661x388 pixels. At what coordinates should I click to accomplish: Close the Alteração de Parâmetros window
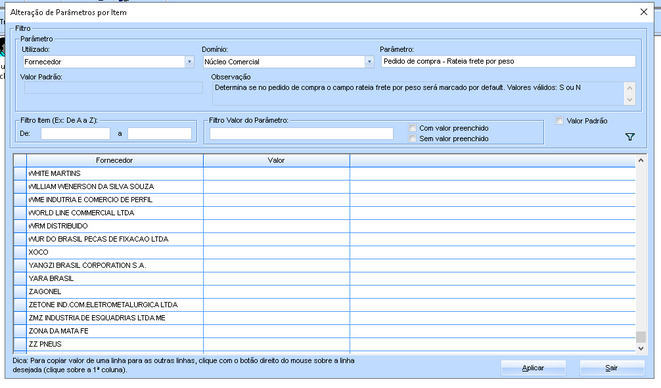644,12
